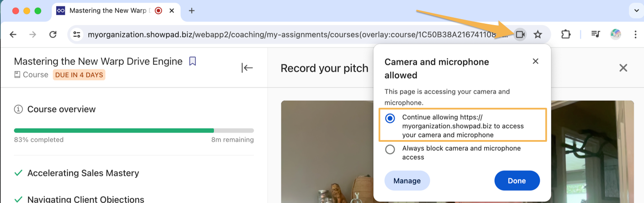Click the Course overview heading
The image size is (644, 203).
click(62, 109)
